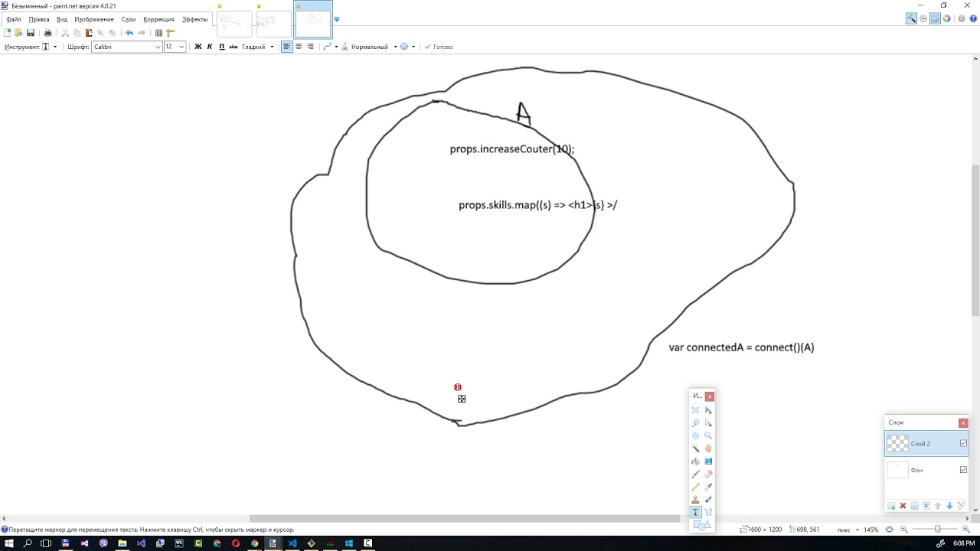Image resolution: width=980 pixels, height=551 pixels.
Task: Select the Move Selected Pixels tool
Action: [x=708, y=410]
